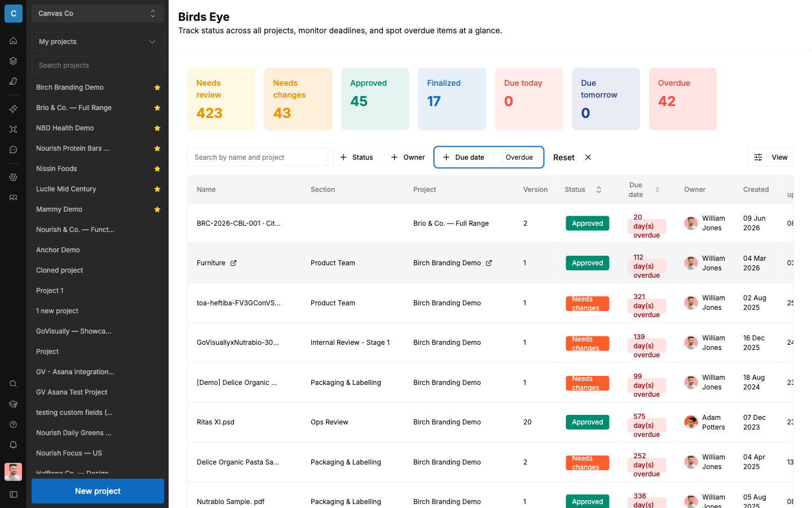The height and width of the screenshot is (508, 812).
Task: Open the View options menu
Action: [x=770, y=157]
